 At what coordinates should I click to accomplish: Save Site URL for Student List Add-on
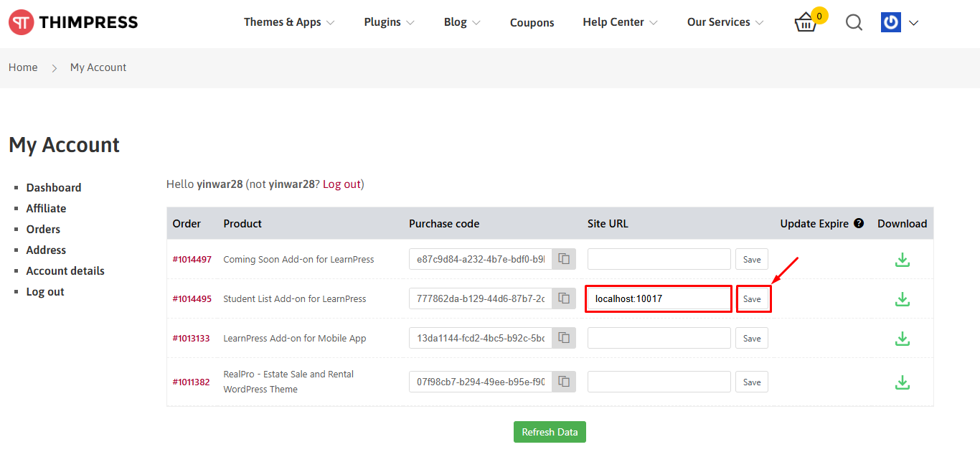[x=752, y=298]
